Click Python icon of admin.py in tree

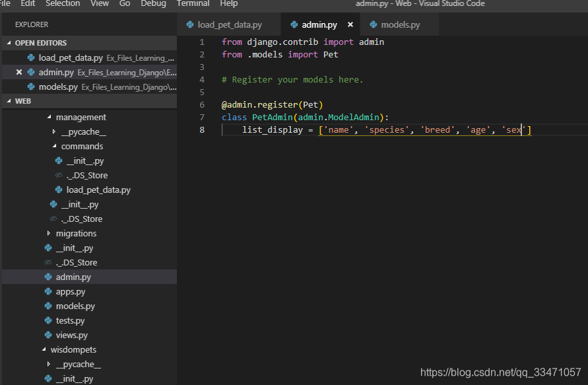click(x=48, y=277)
